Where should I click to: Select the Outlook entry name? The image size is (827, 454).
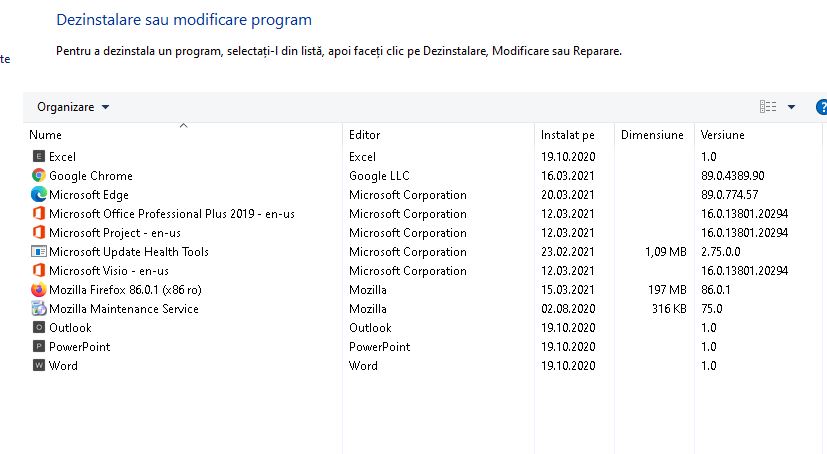pos(70,327)
